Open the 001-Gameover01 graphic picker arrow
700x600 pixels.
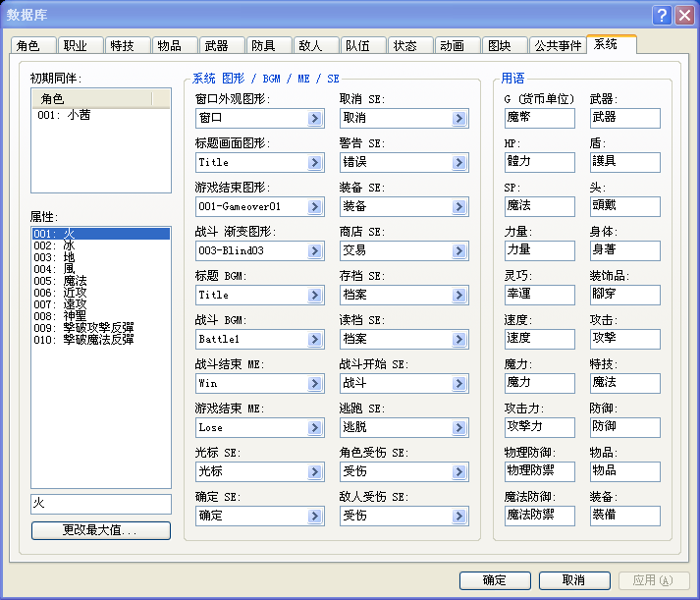click(315, 206)
